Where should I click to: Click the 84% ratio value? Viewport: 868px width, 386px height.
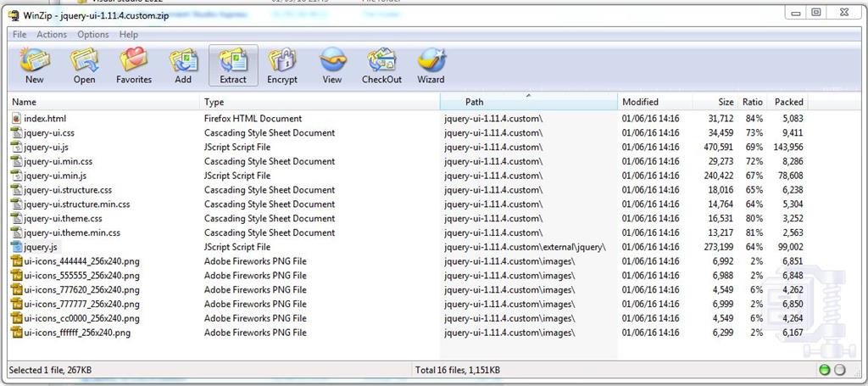coord(754,119)
